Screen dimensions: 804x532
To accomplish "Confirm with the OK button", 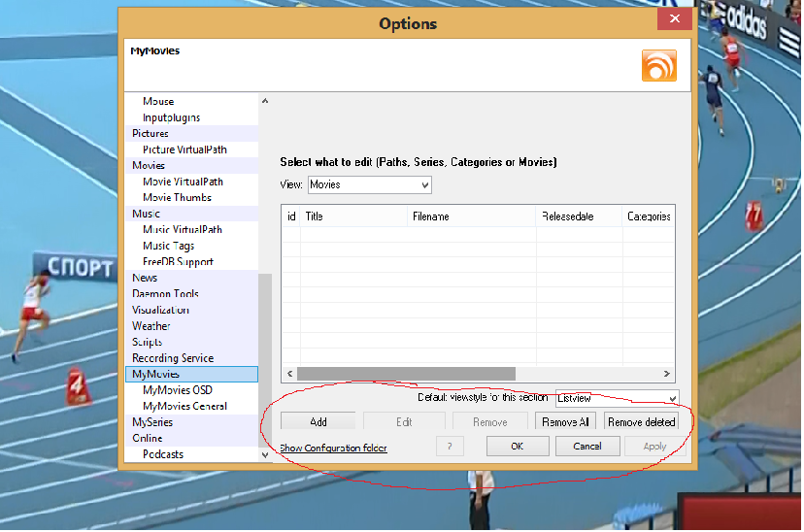I will coord(518,446).
